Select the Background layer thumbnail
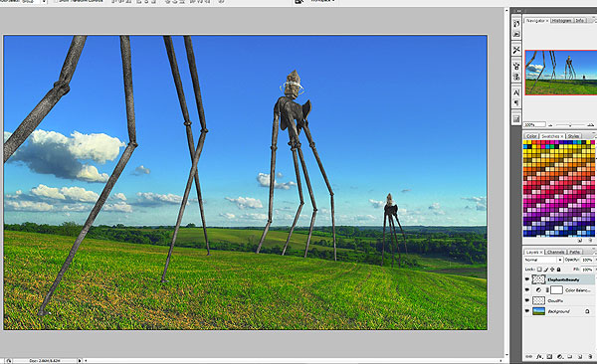This screenshot has width=597, height=364. (538, 311)
